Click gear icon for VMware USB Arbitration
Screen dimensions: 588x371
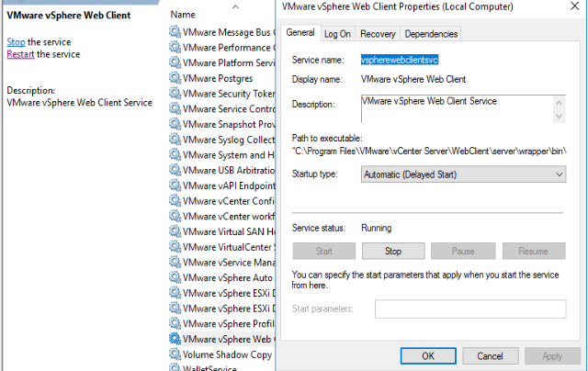pos(175,170)
